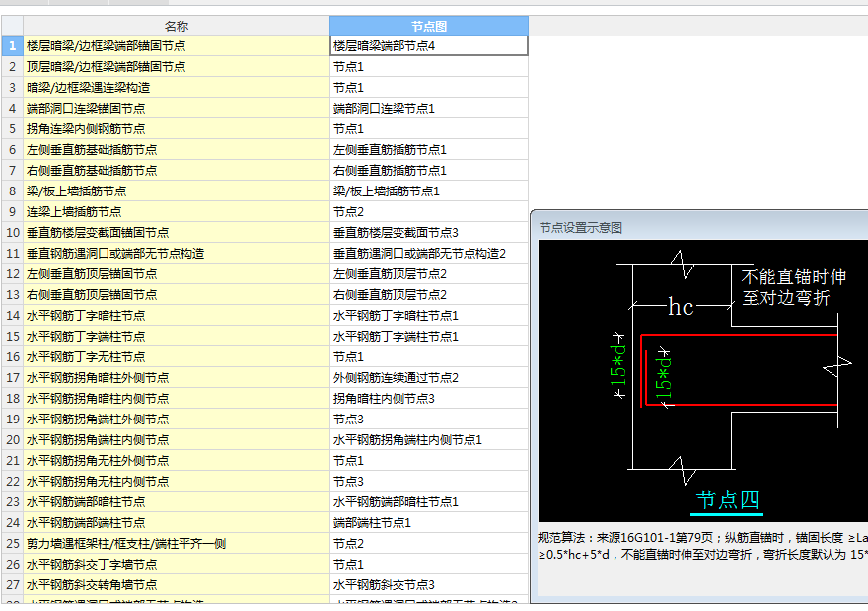Click the 梁/板上墙插筋节点1 value cell
Viewport: 868px width, 611px height.
(429, 191)
